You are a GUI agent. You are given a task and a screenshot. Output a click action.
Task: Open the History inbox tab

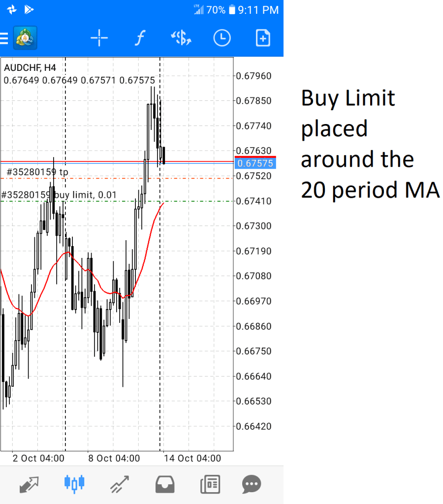165,484
